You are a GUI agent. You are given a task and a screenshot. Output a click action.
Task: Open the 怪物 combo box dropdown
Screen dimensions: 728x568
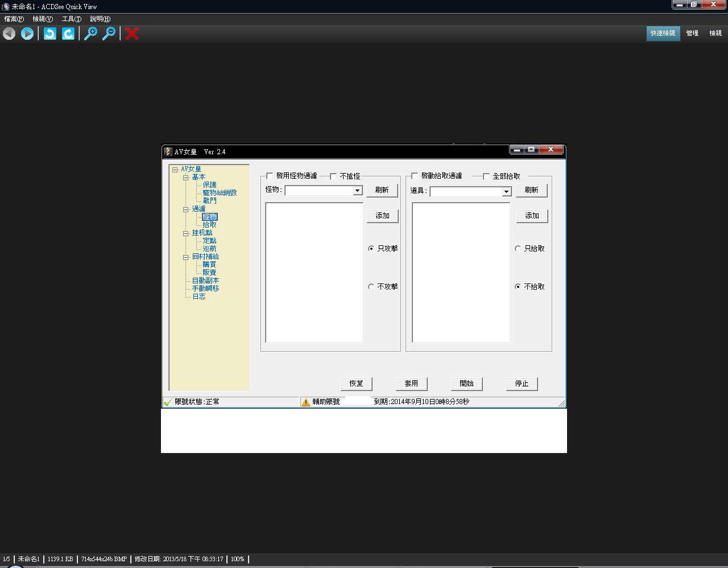[x=358, y=191]
